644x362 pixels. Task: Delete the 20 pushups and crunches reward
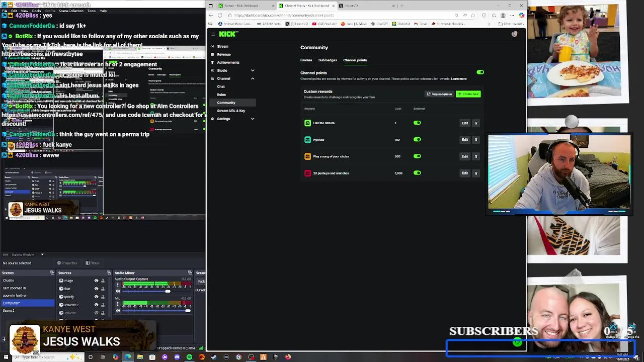point(476,173)
